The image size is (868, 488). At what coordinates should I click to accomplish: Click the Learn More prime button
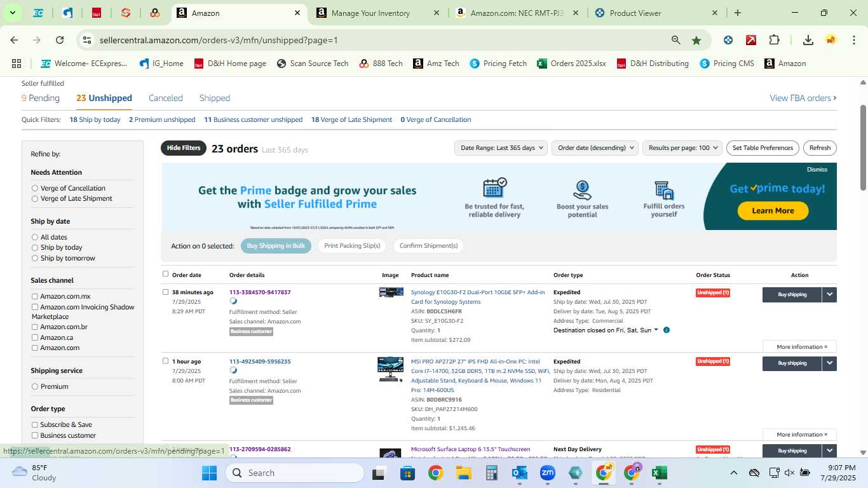[773, 211]
